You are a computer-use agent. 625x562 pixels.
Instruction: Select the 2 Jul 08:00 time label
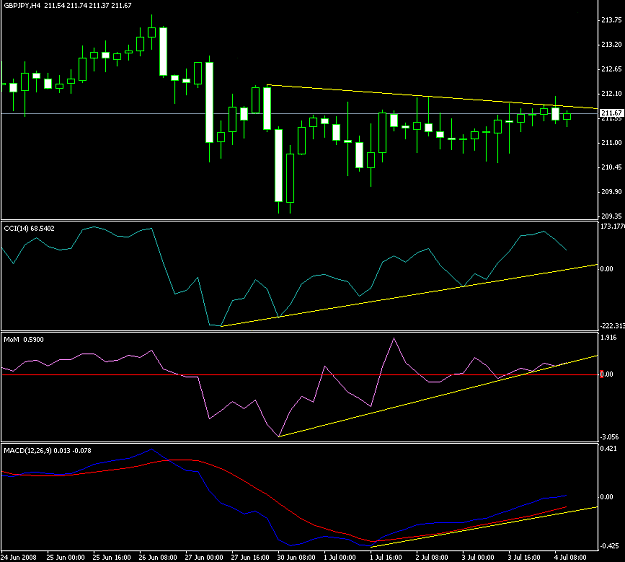pos(433,557)
